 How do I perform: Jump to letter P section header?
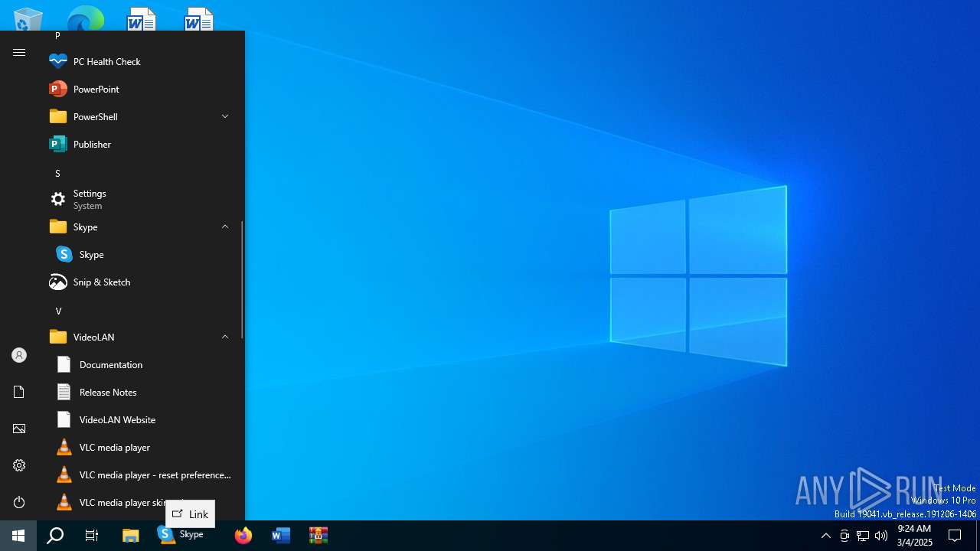click(57, 36)
